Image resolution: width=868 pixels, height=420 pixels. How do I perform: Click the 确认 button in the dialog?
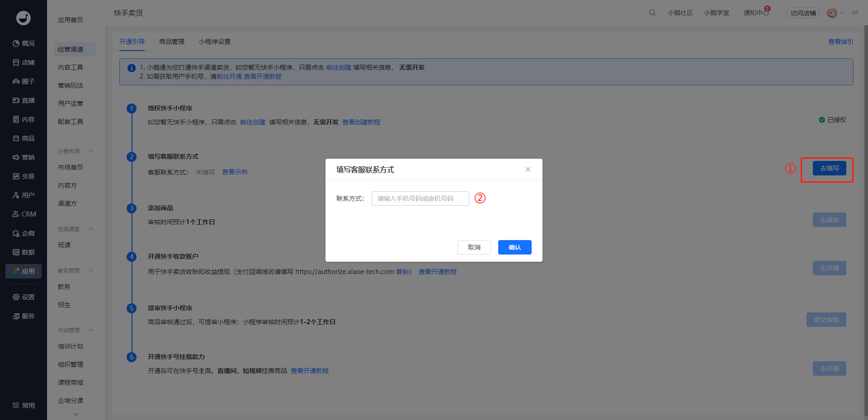point(514,247)
